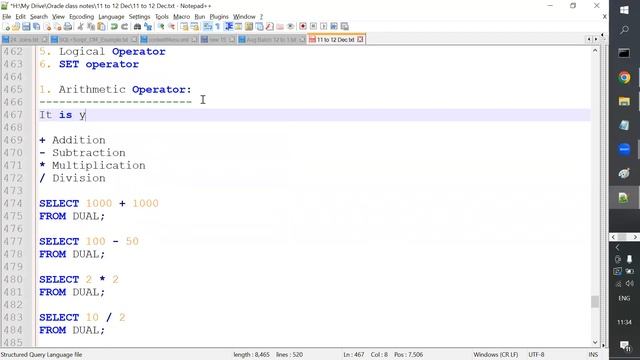Cut selection with the scissors icon
The height and width of the screenshot is (360, 640).
(x=80, y=27)
